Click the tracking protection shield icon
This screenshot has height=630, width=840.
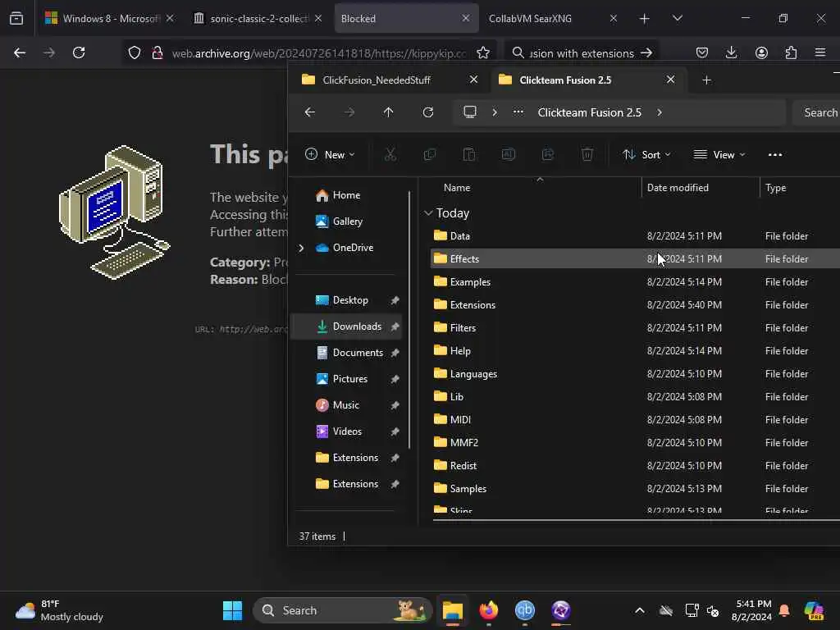tap(135, 52)
